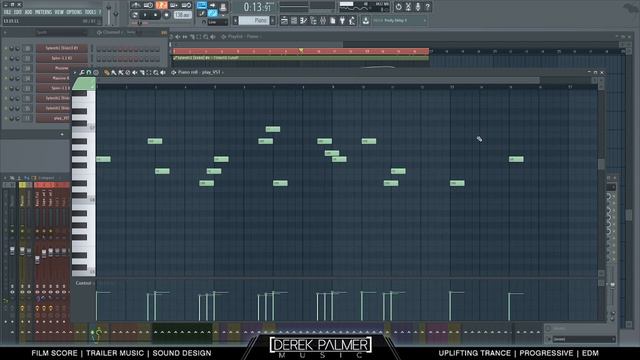Toggle the blue multilink controllers icon
The image size is (640, 360).
212,13
